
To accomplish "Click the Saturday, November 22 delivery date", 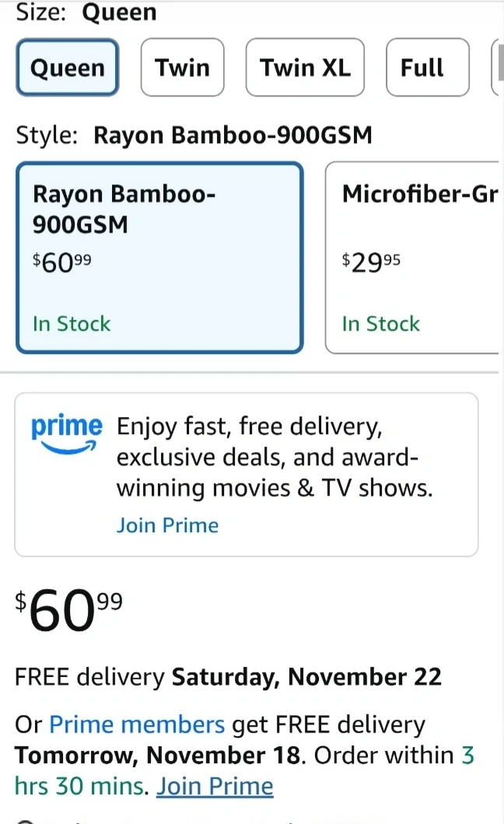I will coord(306,677).
